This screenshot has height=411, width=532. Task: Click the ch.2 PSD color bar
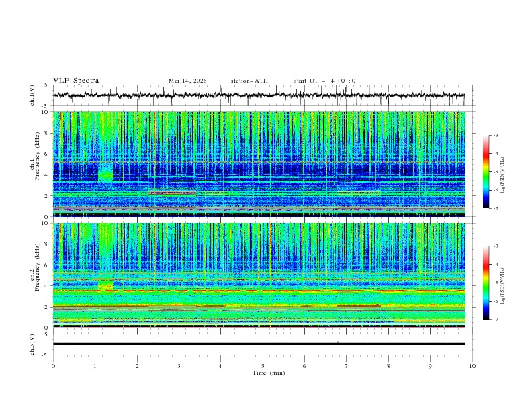point(486,283)
